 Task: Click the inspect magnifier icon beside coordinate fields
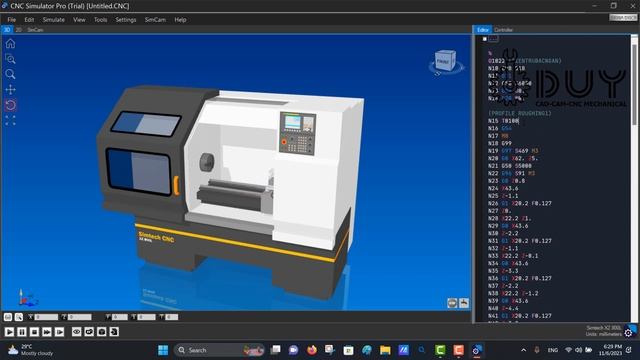(x=19, y=317)
